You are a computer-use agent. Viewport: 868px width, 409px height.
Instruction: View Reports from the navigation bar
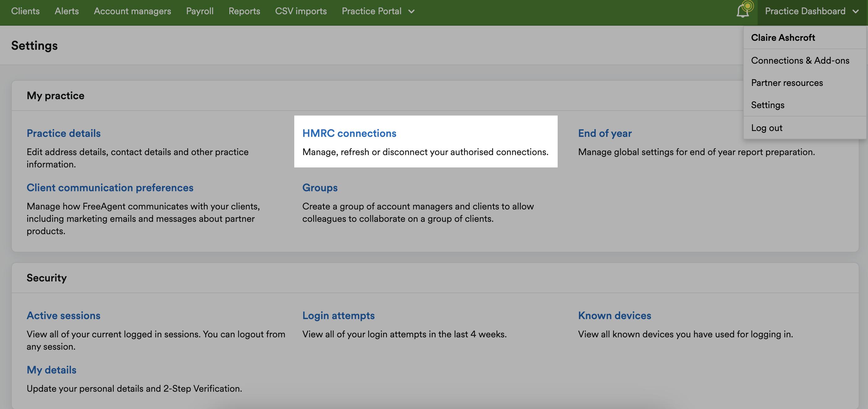coord(244,11)
